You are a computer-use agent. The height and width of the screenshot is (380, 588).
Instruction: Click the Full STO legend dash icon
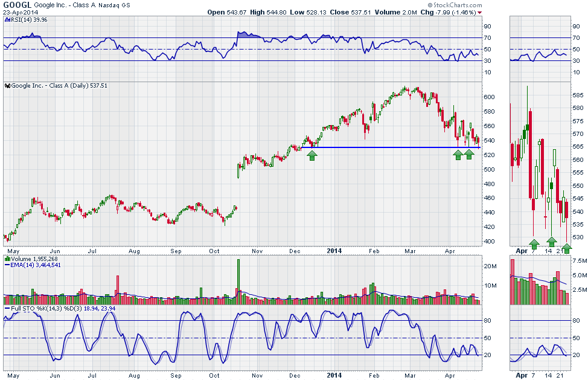tap(7, 308)
